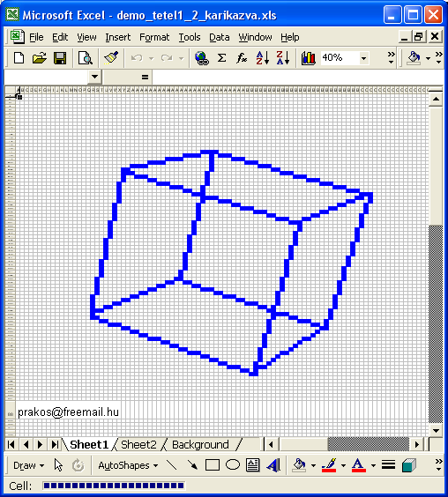
Task: Launch the Chart Wizard icon
Action: pyautogui.click(x=308, y=58)
